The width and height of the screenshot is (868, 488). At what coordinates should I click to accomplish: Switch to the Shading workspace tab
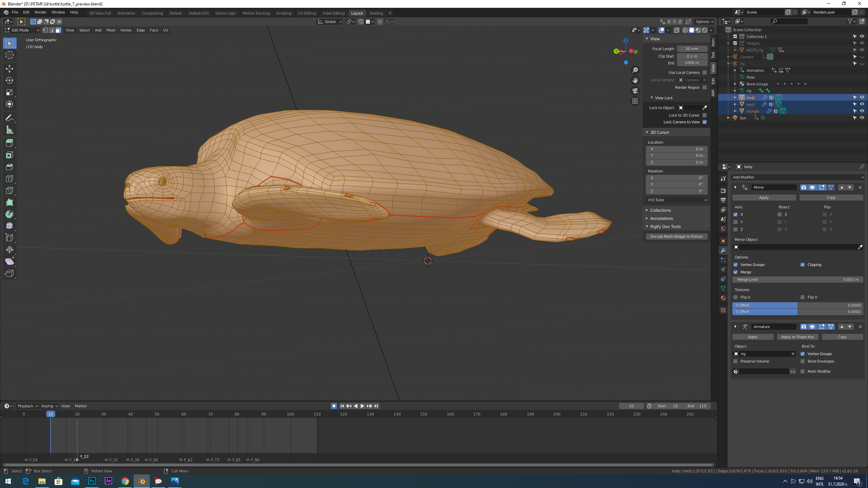tap(376, 13)
